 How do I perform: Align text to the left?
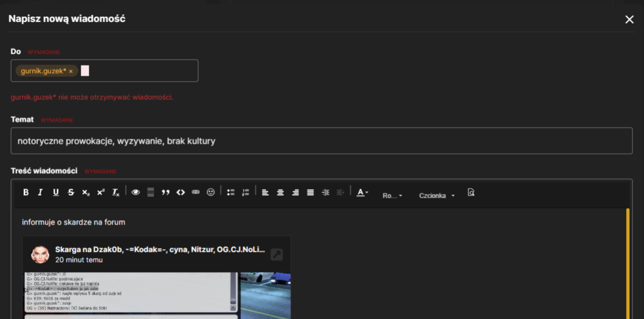click(x=265, y=193)
